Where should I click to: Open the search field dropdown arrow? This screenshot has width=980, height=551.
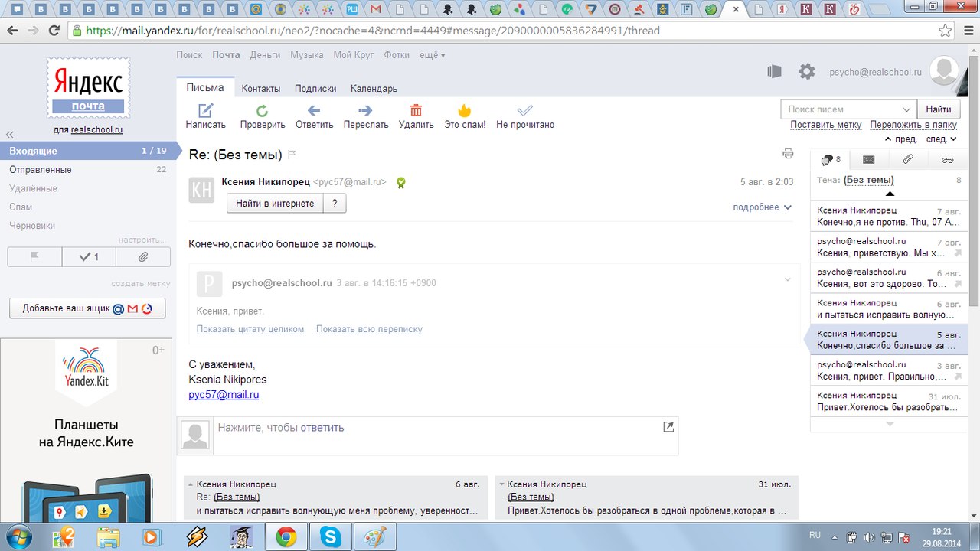coord(906,109)
